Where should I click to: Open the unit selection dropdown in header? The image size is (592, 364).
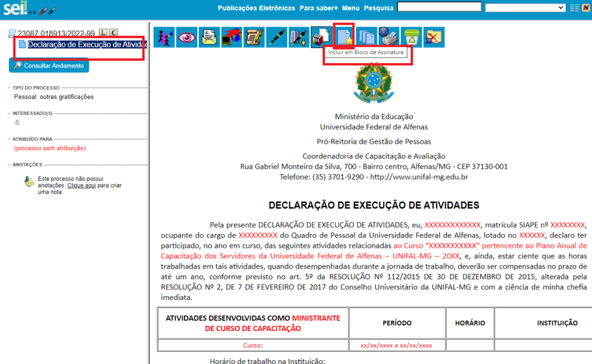[525, 8]
